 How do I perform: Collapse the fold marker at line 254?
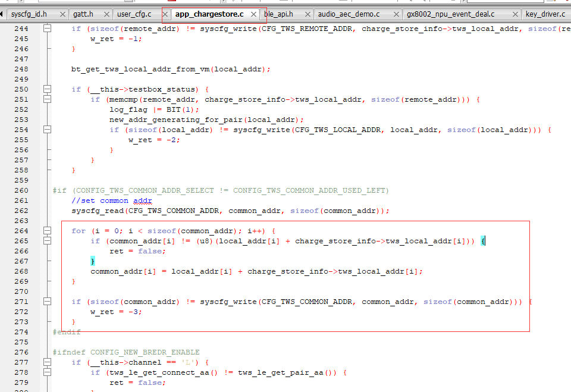point(48,130)
